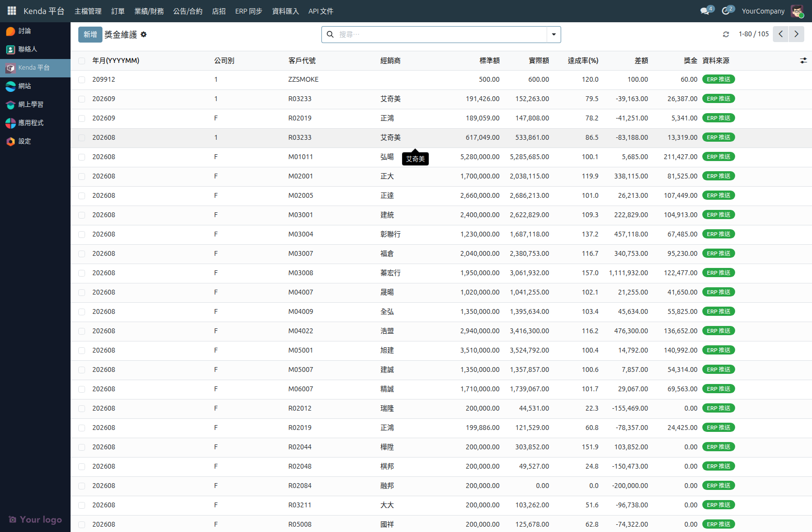
Task: Check the M02001 row checkbox
Action: (82, 177)
